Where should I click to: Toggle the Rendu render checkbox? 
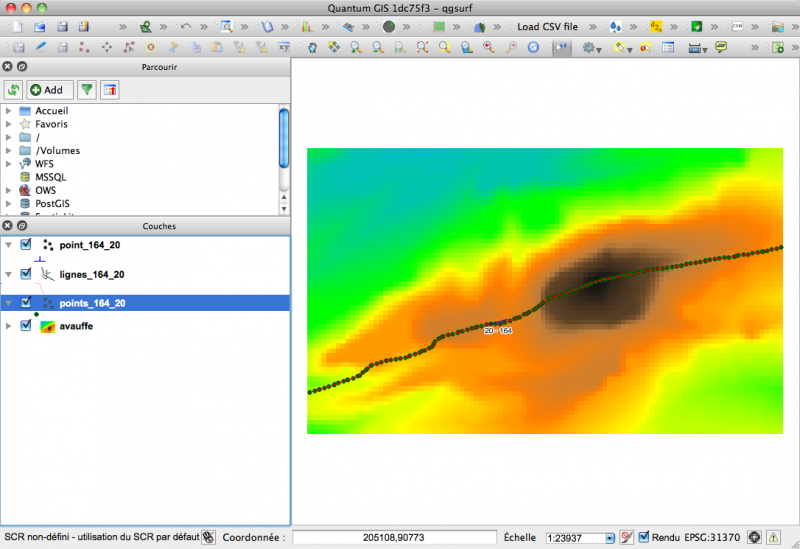644,537
